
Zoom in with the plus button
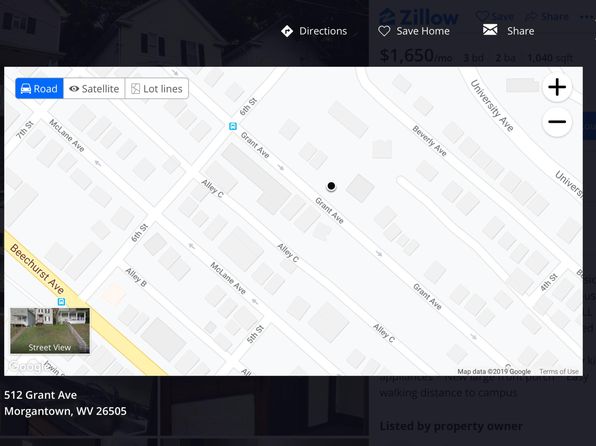coord(557,87)
